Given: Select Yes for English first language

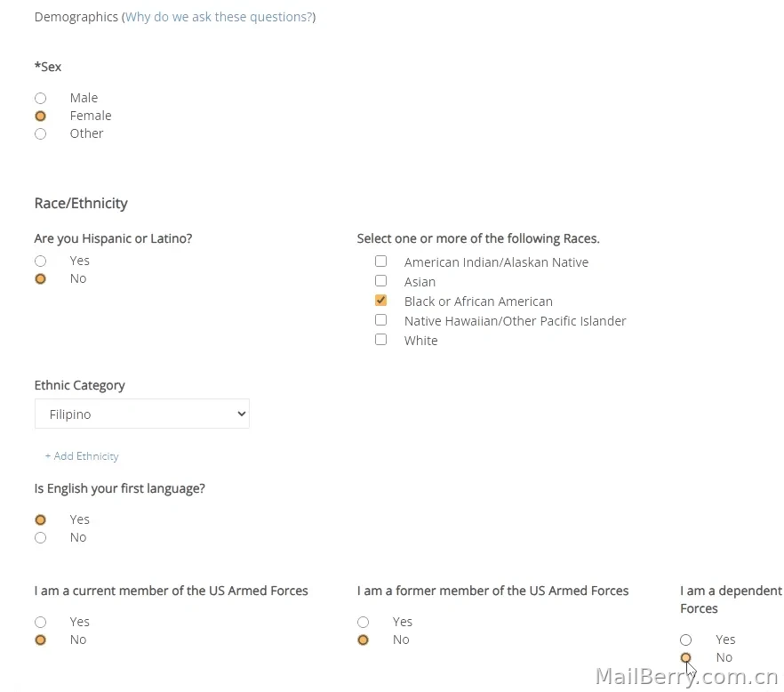Looking at the screenshot, I should pos(41,519).
